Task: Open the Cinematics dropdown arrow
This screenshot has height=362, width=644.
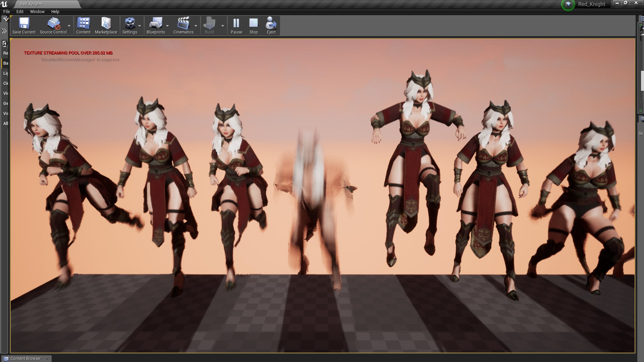Action: click(196, 26)
